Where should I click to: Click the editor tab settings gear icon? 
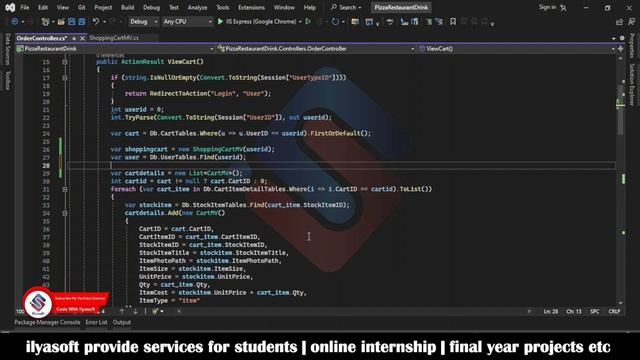[622, 38]
